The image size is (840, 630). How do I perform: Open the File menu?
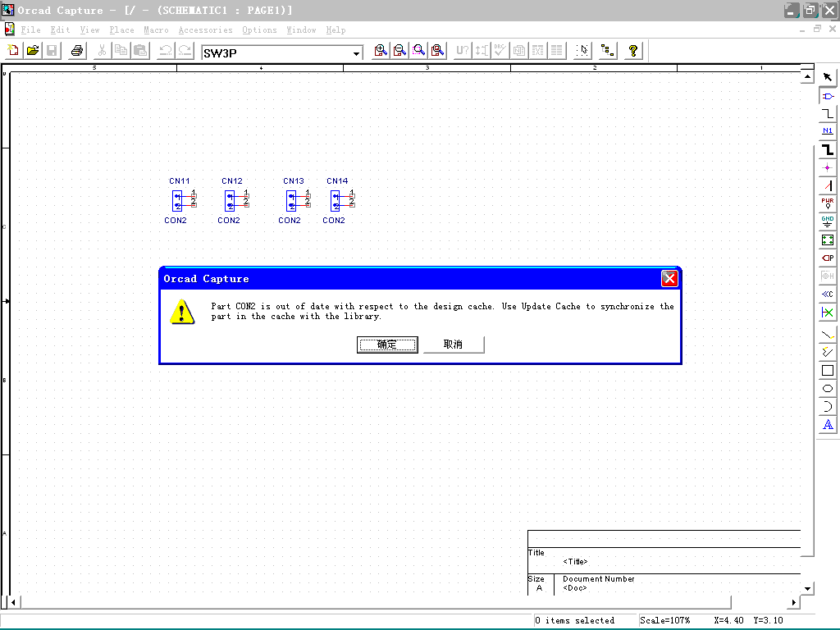pos(30,30)
